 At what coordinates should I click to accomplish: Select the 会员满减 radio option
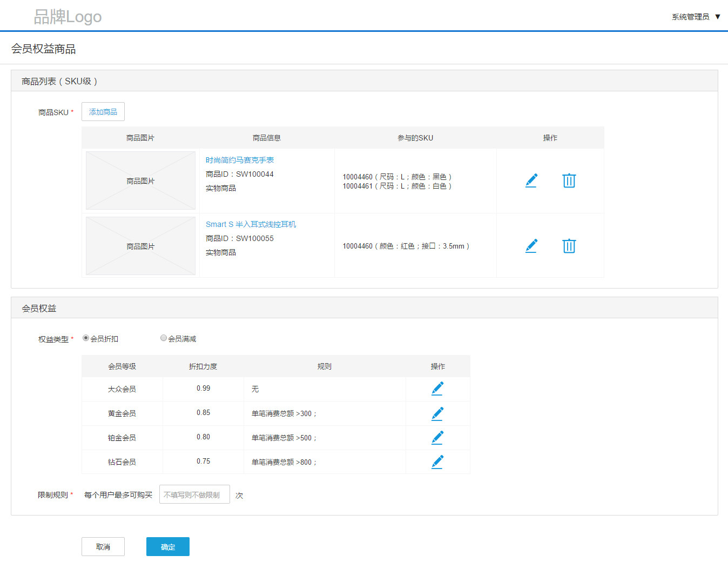click(x=164, y=338)
